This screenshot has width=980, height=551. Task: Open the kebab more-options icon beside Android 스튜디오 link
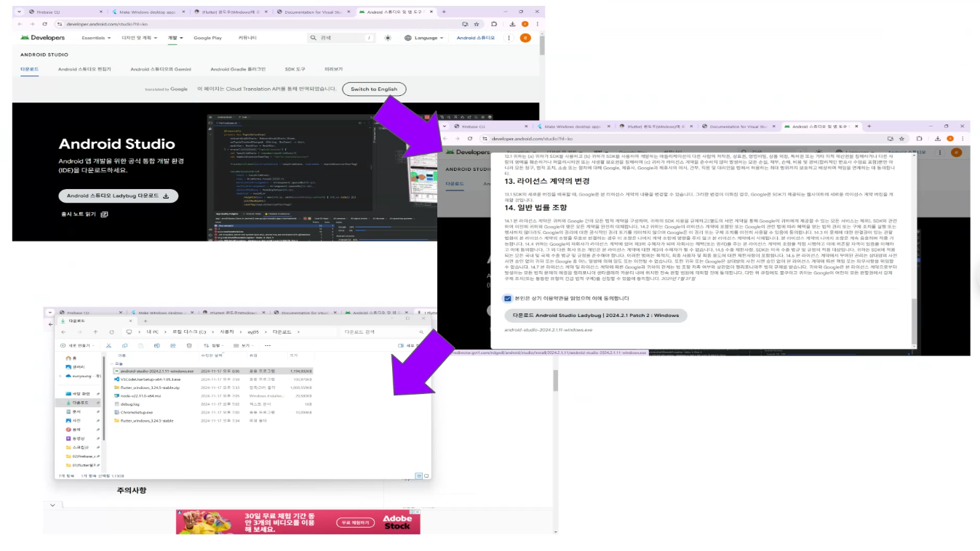[x=509, y=38]
